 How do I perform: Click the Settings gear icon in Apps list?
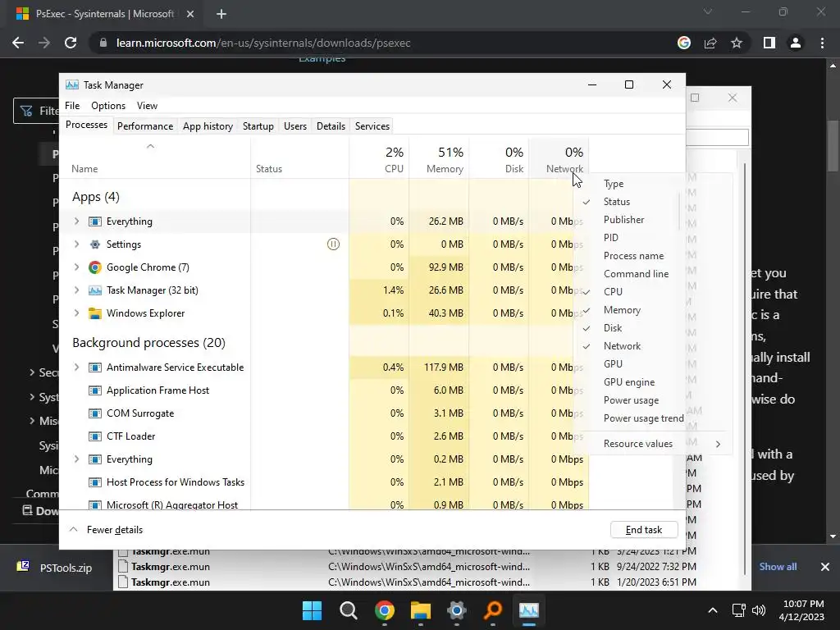click(x=95, y=244)
